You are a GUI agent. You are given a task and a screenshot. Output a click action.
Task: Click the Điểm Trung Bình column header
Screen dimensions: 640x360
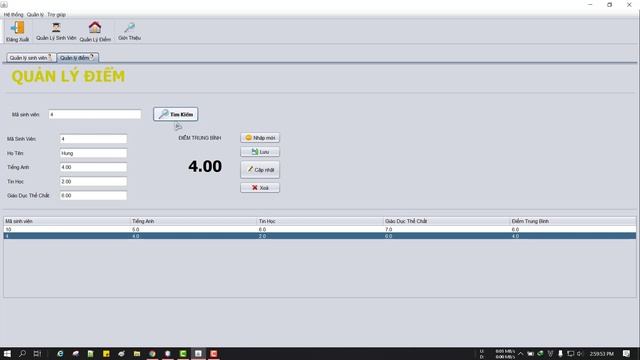coord(573,221)
